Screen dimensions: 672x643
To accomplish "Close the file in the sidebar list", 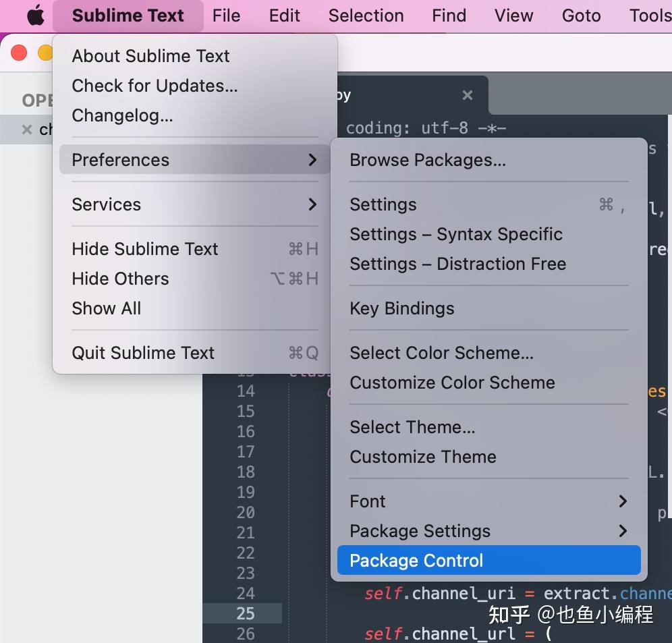I will click(27, 130).
